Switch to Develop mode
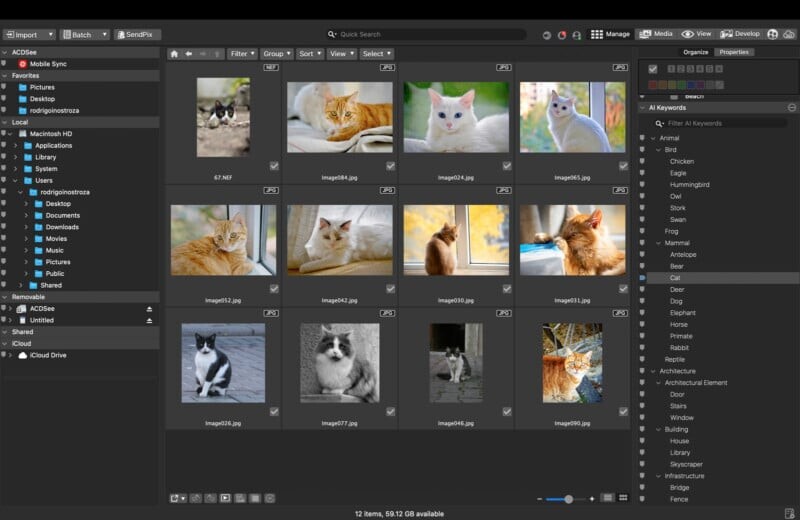 click(x=740, y=34)
